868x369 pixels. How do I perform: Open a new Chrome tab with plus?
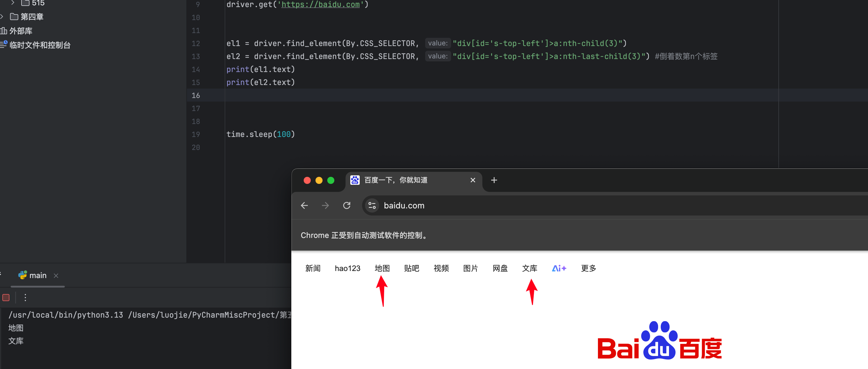pyautogui.click(x=494, y=180)
